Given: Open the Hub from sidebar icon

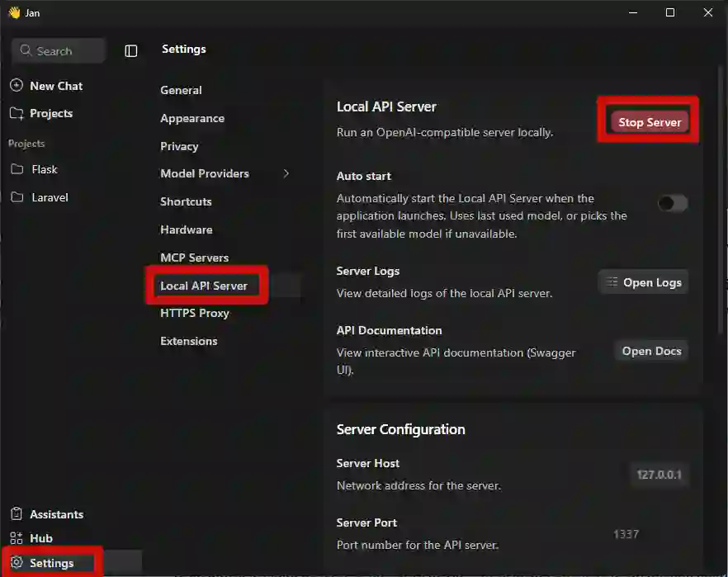Looking at the screenshot, I should (17, 538).
